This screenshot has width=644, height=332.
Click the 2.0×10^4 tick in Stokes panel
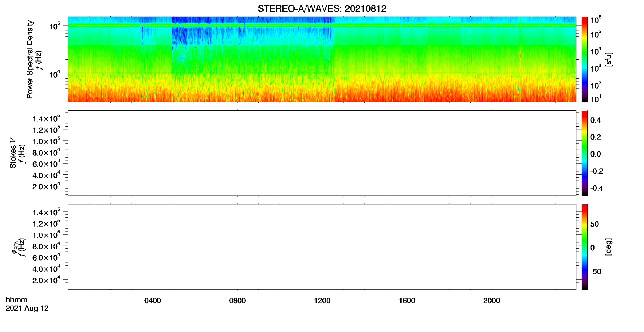coord(46,186)
